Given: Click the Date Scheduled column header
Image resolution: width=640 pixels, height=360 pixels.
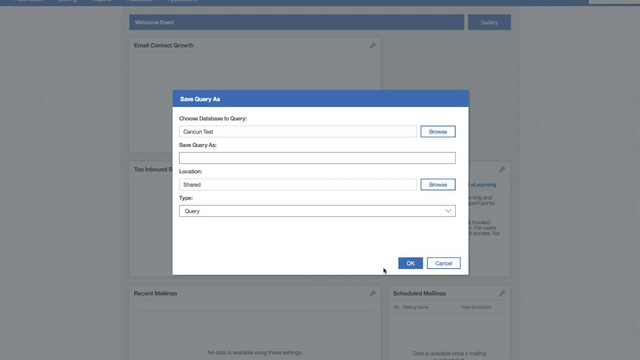Looking at the screenshot, I should (476, 307).
